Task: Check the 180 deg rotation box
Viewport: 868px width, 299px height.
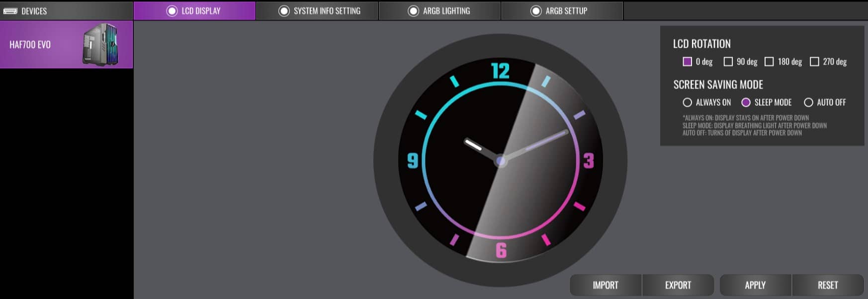Action: pos(769,62)
